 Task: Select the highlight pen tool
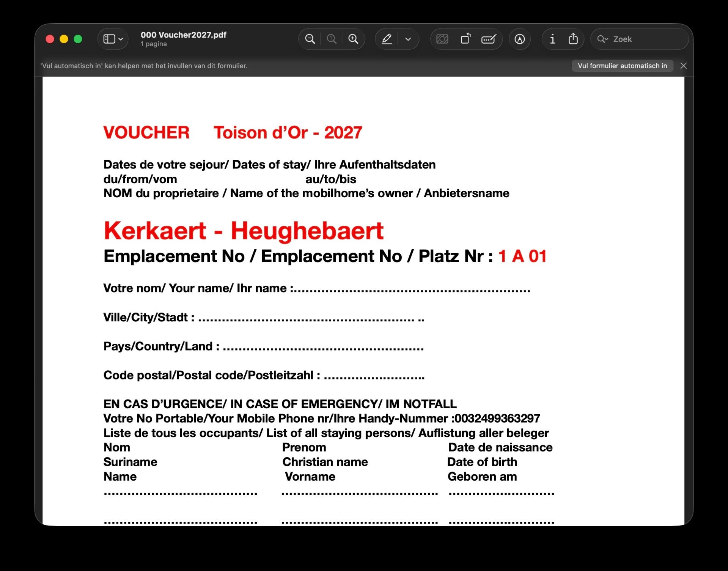[387, 39]
